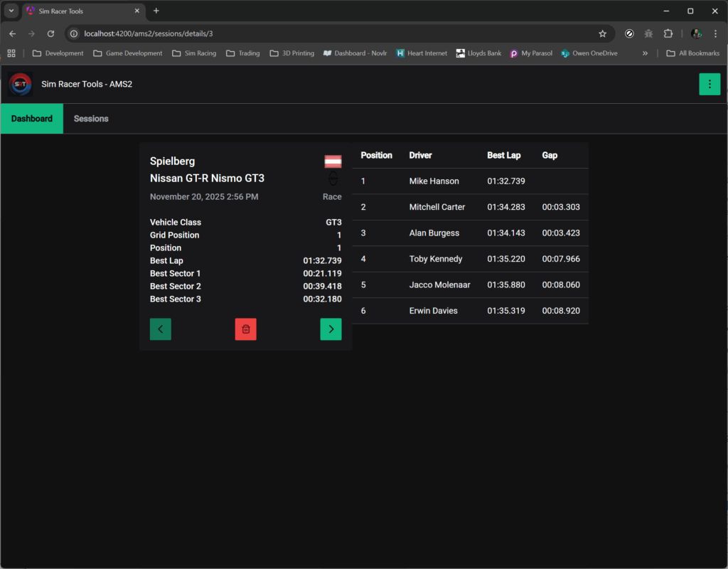Image resolution: width=728 pixels, height=569 pixels.
Task: Switch to the Sessions tab
Action: coord(91,119)
